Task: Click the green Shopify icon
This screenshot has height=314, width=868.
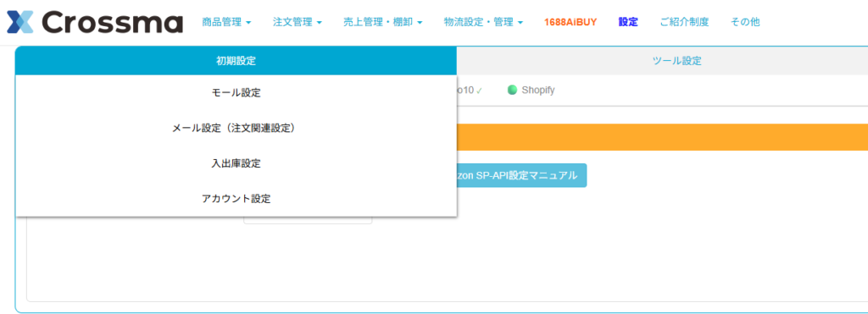Action: click(512, 90)
